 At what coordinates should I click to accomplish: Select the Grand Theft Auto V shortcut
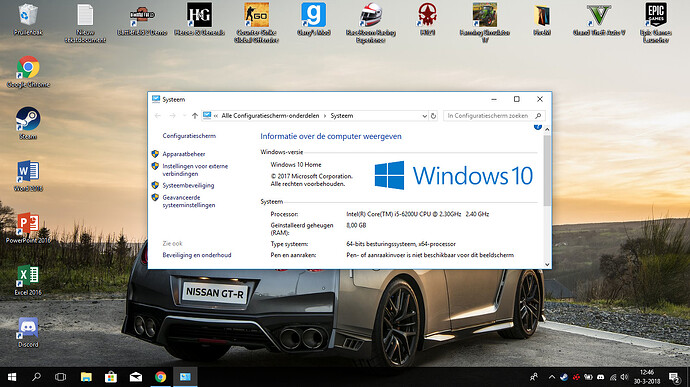pyautogui.click(x=599, y=19)
